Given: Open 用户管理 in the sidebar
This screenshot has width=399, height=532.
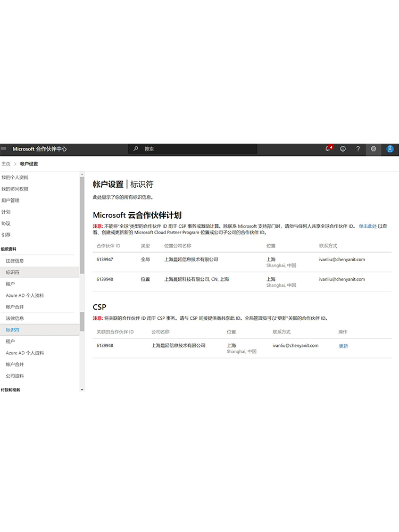Looking at the screenshot, I should (11, 201).
